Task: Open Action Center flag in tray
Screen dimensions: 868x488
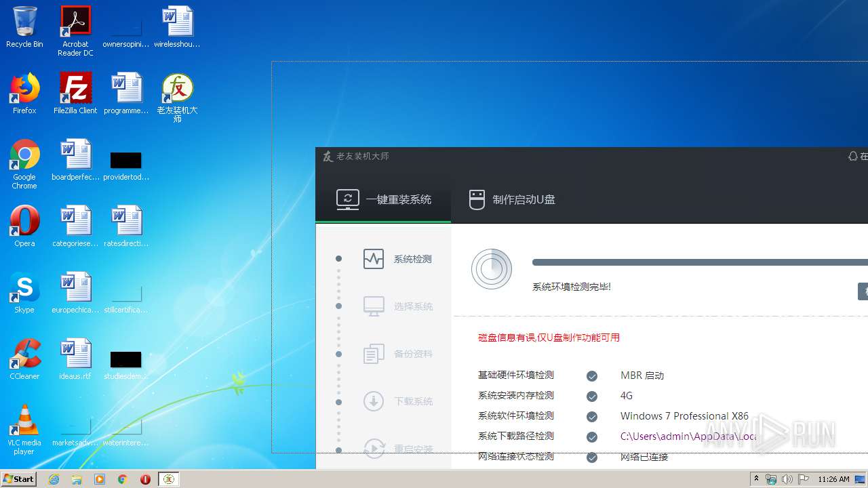Action: 802,479
